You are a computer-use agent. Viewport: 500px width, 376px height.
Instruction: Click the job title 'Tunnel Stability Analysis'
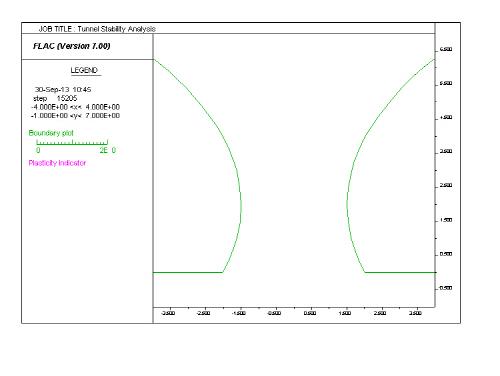pyautogui.click(x=116, y=29)
